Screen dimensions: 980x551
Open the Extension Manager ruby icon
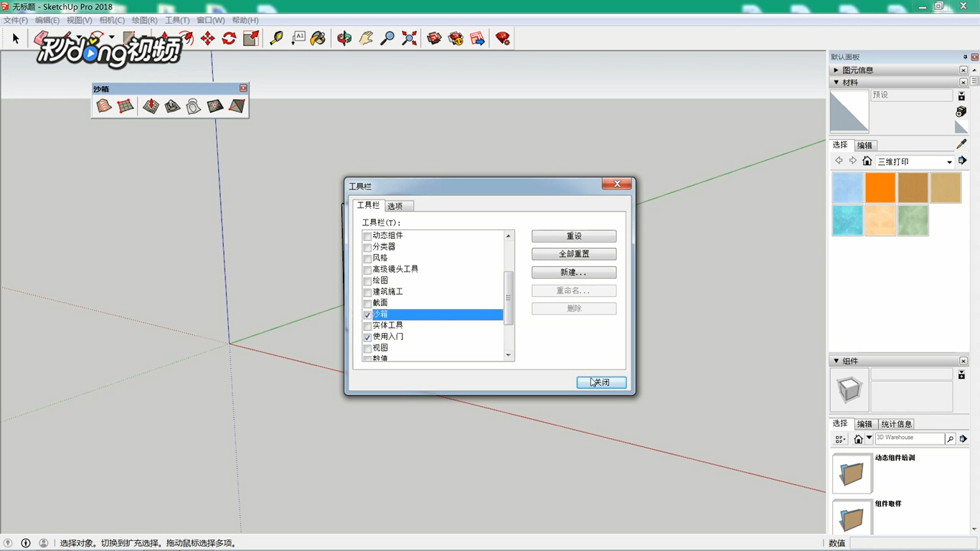point(503,39)
